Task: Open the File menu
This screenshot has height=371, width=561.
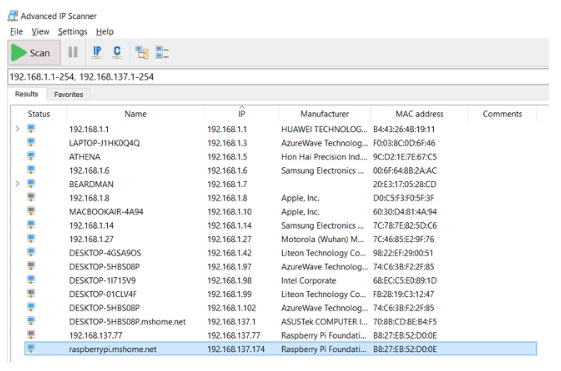Action: tap(16, 31)
